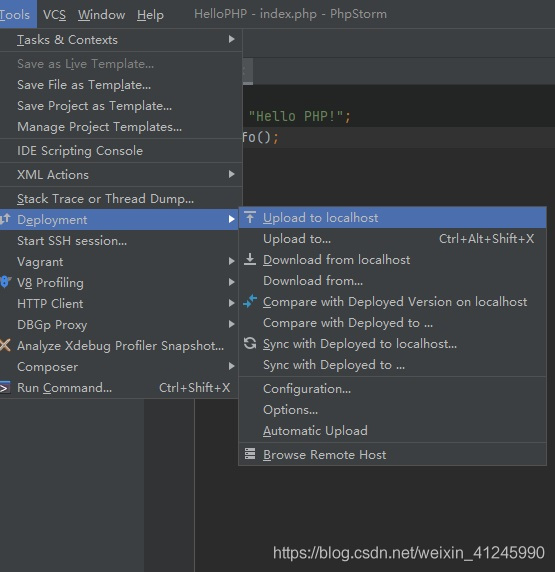Expand the Composer submenu arrow
This screenshot has height=572, width=555.
[x=231, y=366]
